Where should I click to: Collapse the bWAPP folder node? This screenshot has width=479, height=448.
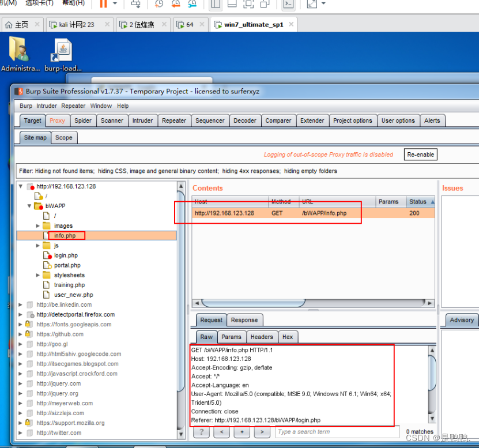click(29, 206)
